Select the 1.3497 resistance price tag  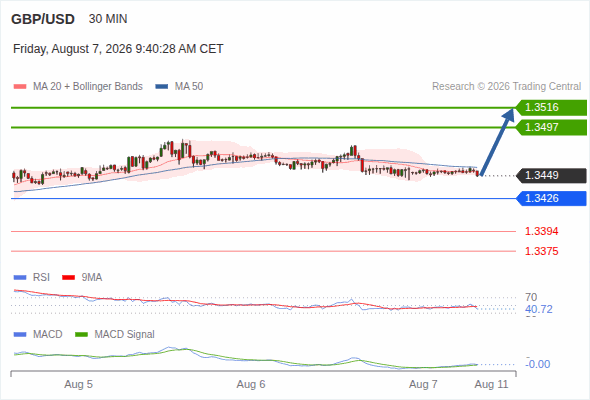coord(551,127)
